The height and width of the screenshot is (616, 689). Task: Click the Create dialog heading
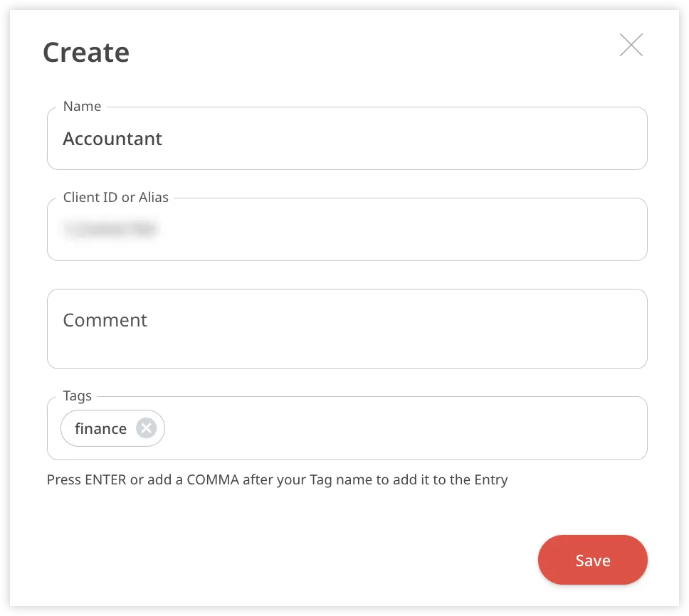[86, 53]
